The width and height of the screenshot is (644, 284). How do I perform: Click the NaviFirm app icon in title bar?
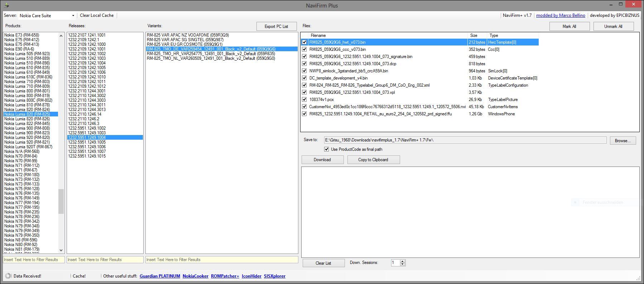pos(7,5)
